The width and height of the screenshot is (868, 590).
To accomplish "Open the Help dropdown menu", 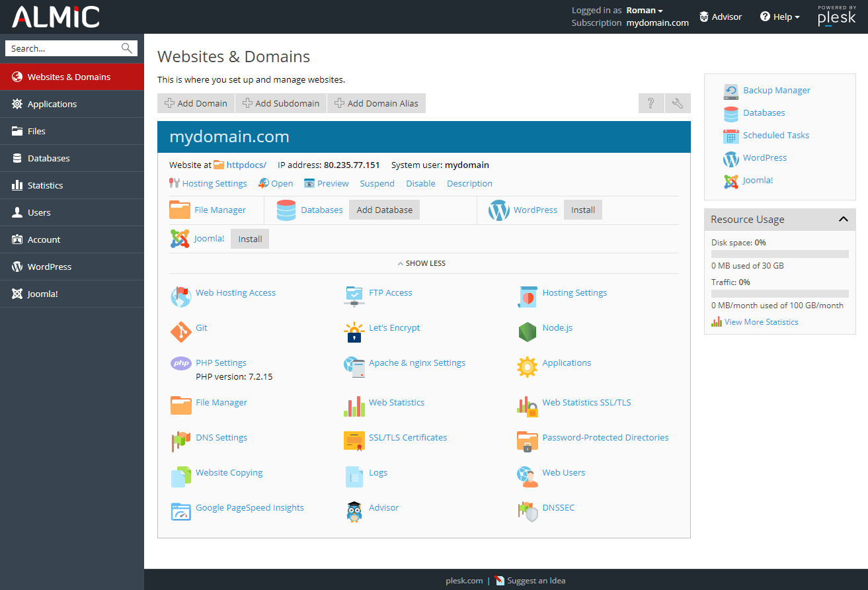I will click(780, 17).
